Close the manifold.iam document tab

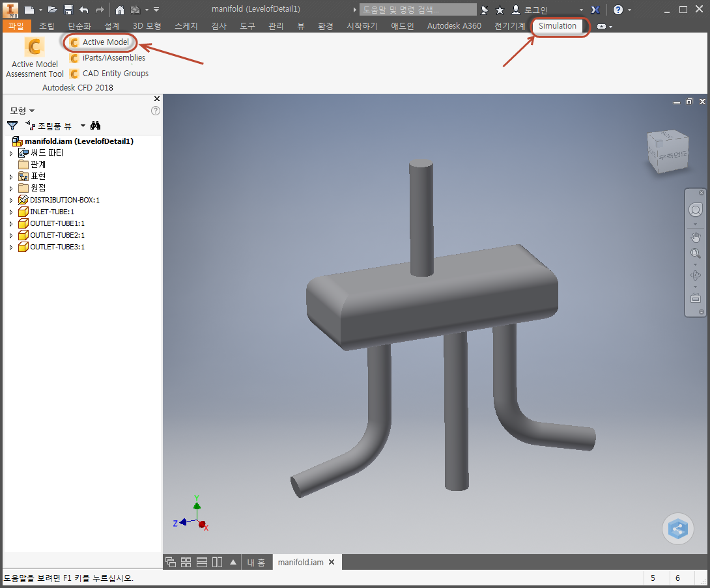tap(332, 562)
